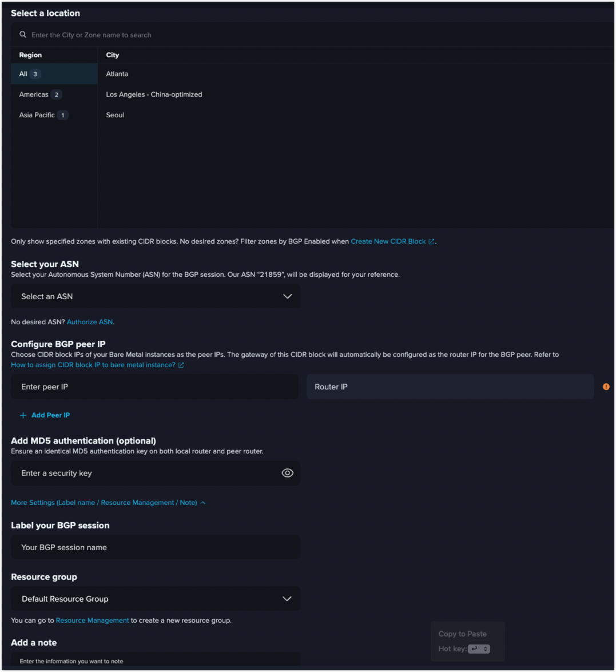Click external link icon after Create New CIDR Block
This screenshot has height=672, width=616.
(x=431, y=241)
